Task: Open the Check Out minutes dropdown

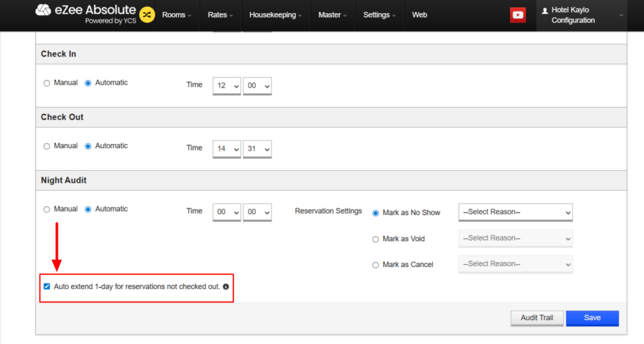Action: click(257, 149)
